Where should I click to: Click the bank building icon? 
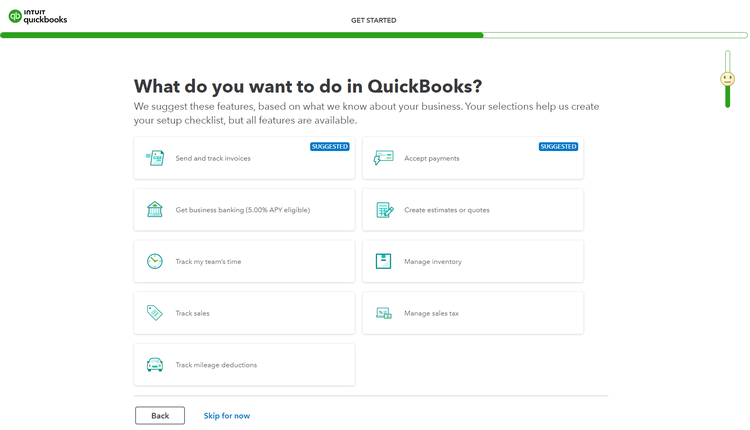pyautogui.click(x=155, y=209)
